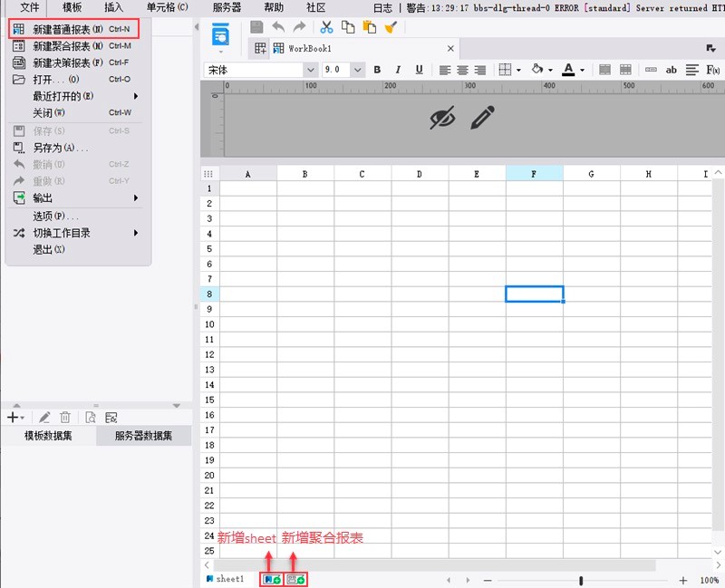This screenshot has width=725, height=588.
Task: Switch to the 服务器数据集 tab
Action: pos(143,436)
